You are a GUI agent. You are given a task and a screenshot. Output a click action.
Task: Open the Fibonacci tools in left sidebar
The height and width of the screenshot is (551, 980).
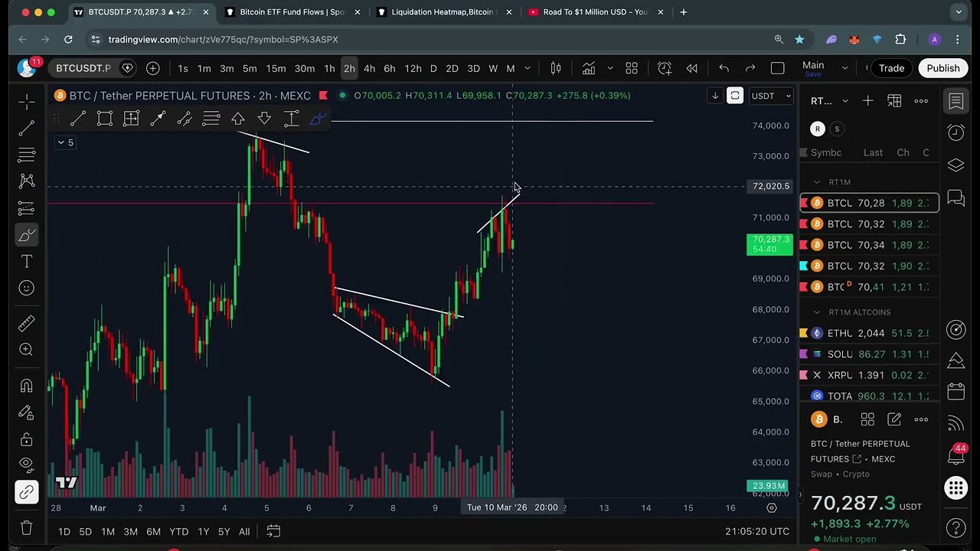click(27, 155)
